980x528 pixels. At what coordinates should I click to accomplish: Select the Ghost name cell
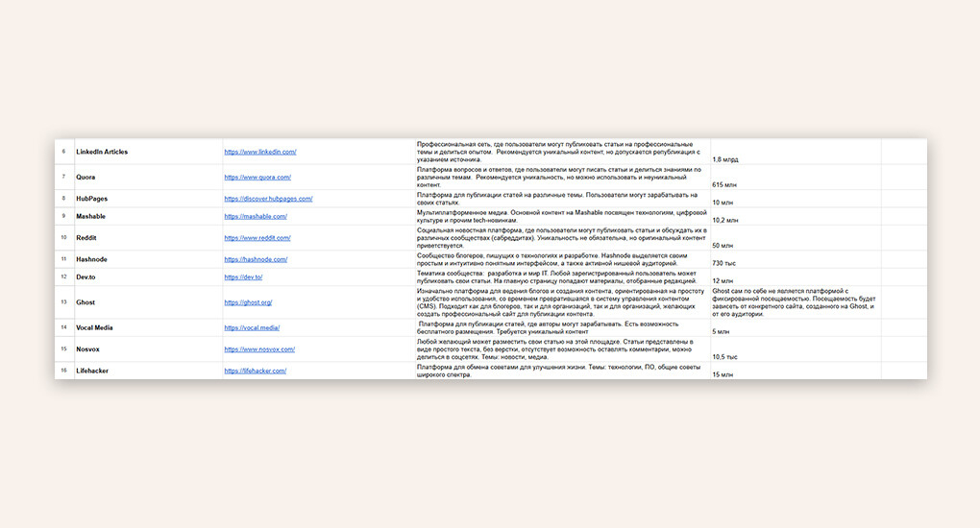148,302
